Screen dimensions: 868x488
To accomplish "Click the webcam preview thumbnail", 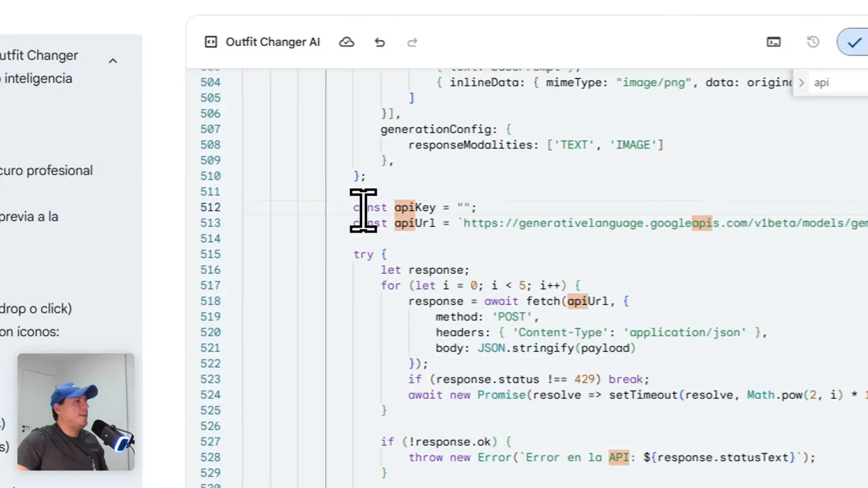I will [x=75, y=411].
